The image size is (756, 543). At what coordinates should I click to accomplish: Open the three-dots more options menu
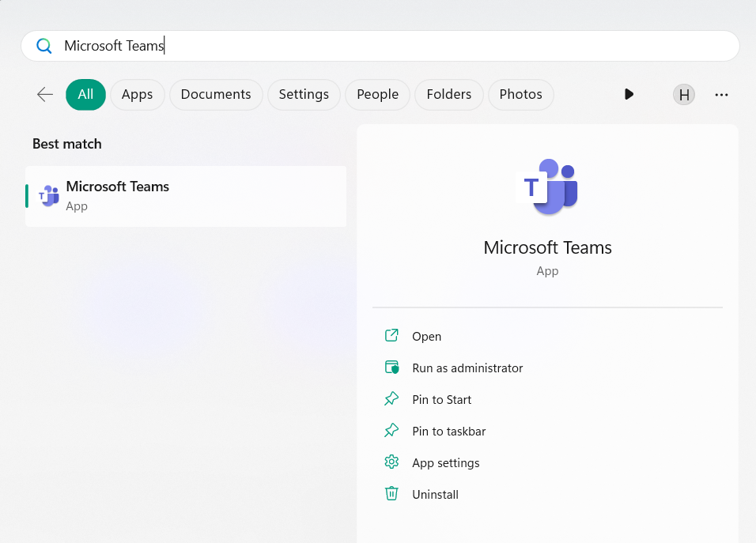(721, 95)
